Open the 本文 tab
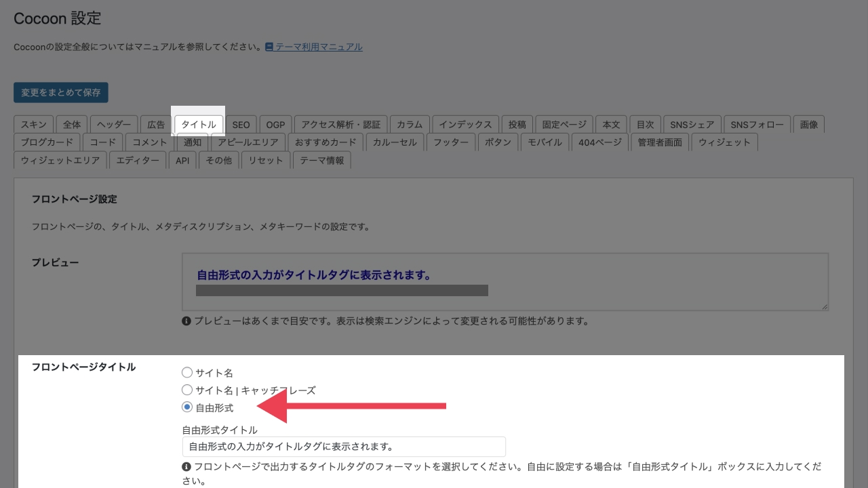This screenshot has width=868, height=488. click(x=612, y=125)
